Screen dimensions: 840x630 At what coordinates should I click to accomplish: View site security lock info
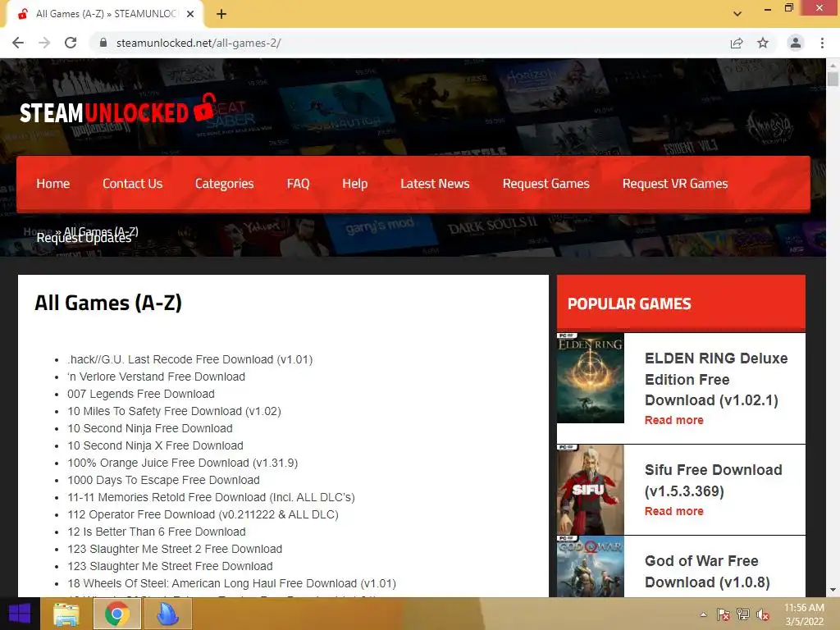coord(103,43)
